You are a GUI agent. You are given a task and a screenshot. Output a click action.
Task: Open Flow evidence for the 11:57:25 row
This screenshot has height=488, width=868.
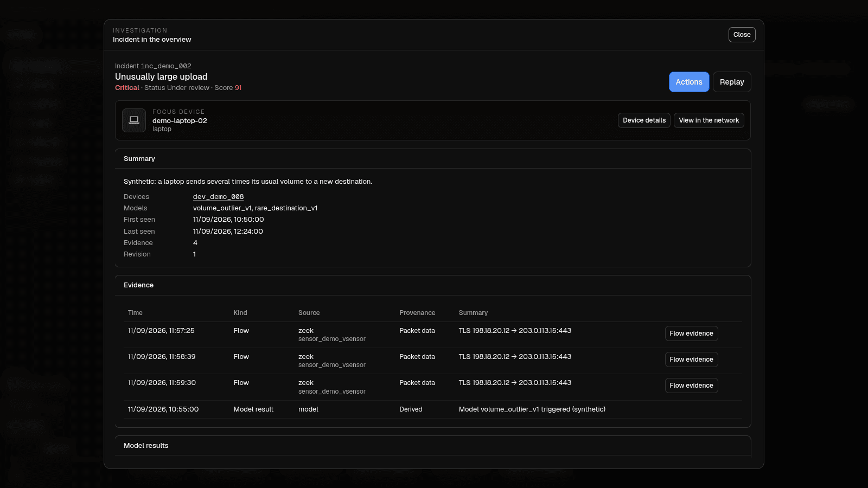tap(691, 333)
